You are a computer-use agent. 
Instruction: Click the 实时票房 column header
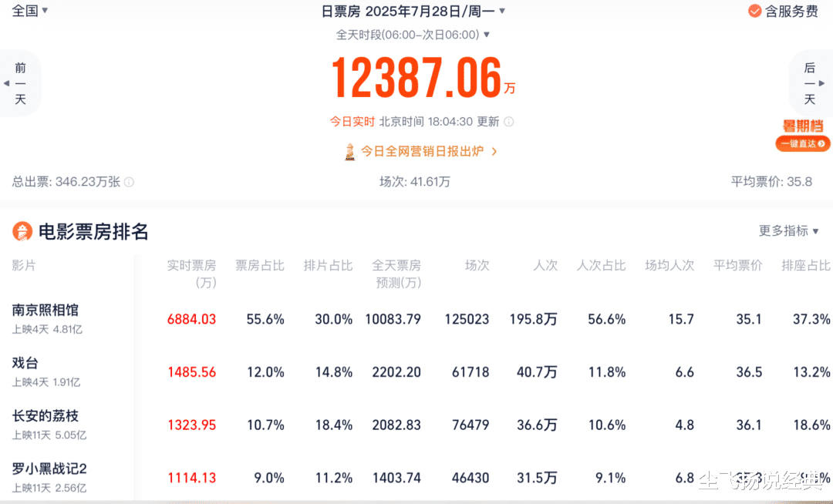[191, 265]
